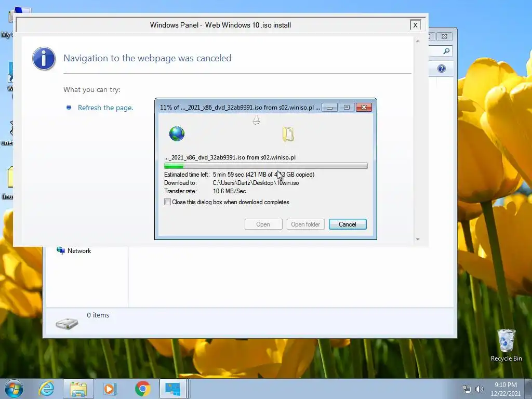This screenshot has height=399, width=532.
Task: Click the Show desktop strip at taskbar end
Action: click(x=528, y=389)
